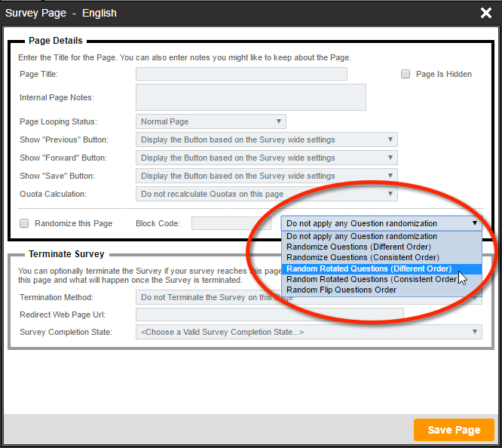Viewport: 502px width, 448px height.
Task: Click the Block Code input field
Action: (x=231, y=223)
